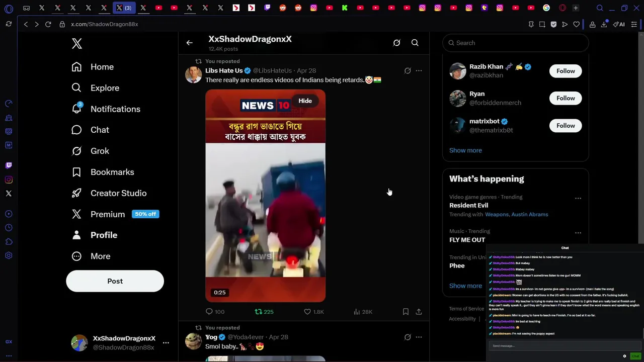Viewport: 644px width, 362px height.
Task: Click the Grok icon in profile header
Action: pos(396,43)
